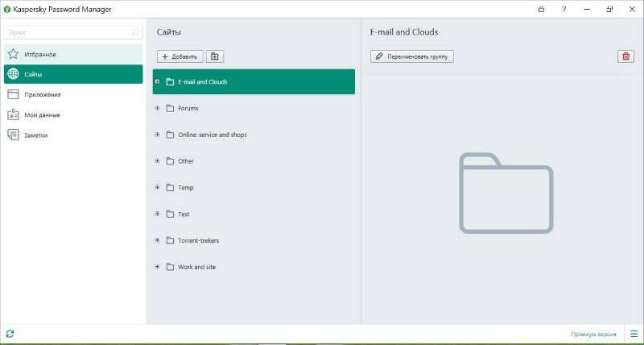Expand the Online: service and shops group

point(158,135)
